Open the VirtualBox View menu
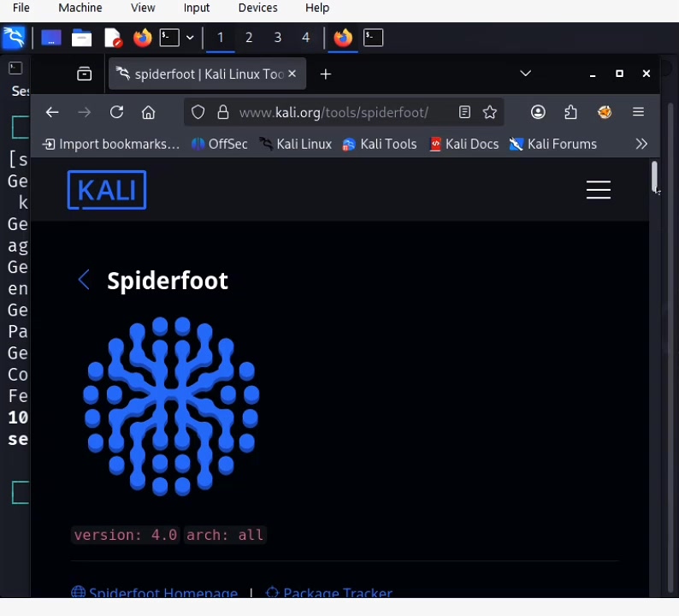 (143, 8)
